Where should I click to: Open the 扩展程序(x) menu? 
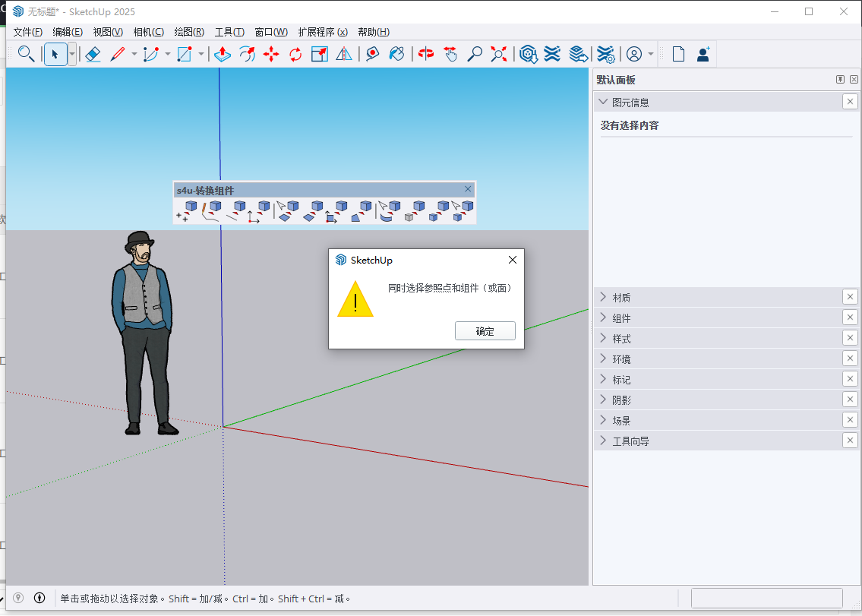pyautogui.click(x=323, y=32)
